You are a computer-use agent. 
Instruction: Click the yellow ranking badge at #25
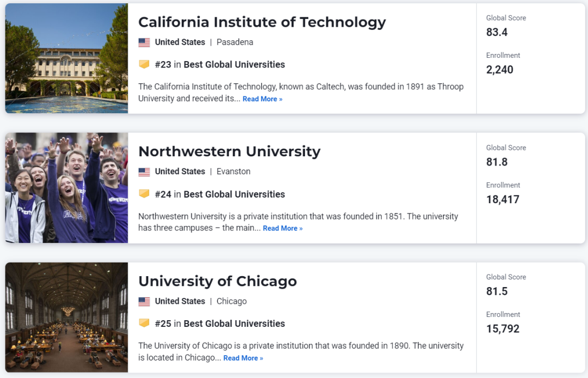(144, 323)
